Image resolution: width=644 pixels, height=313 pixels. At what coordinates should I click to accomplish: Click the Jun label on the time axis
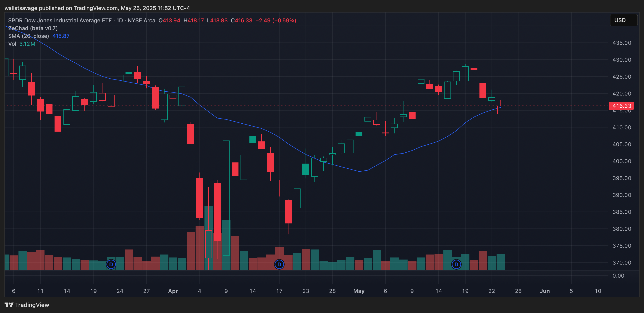coord(545,291)
